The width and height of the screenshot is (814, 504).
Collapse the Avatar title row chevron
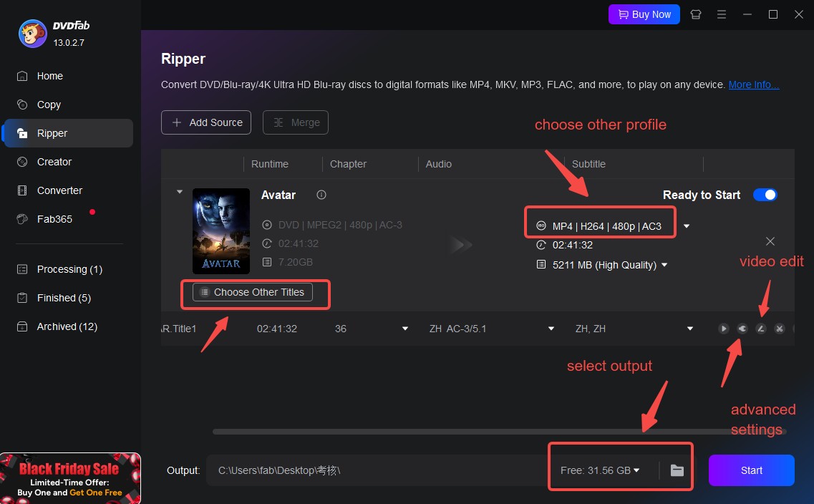[x=180, y=192]
